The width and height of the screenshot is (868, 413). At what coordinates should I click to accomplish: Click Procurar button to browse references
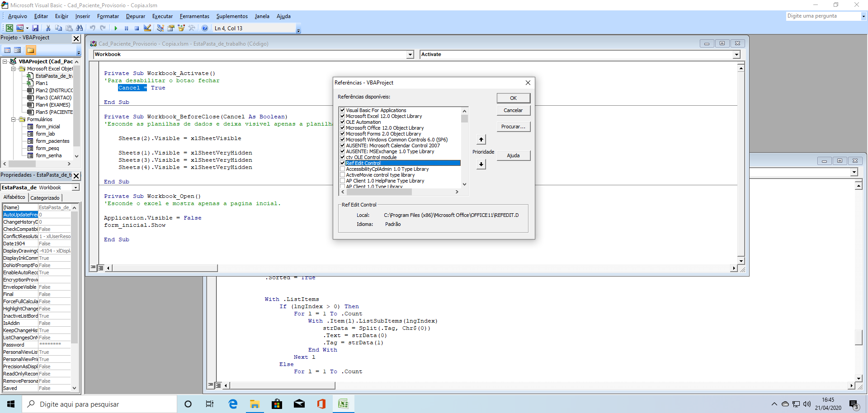513,127
